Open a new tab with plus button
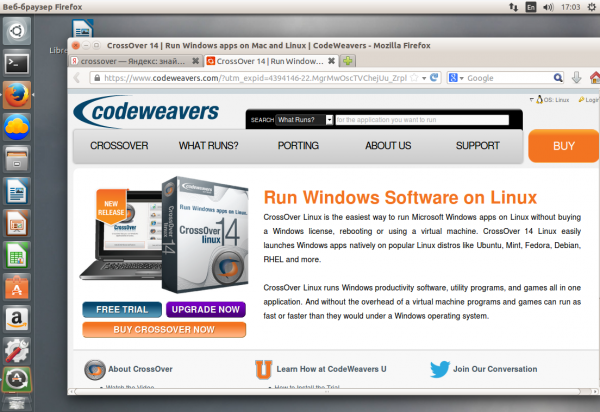 click(347, 61)
